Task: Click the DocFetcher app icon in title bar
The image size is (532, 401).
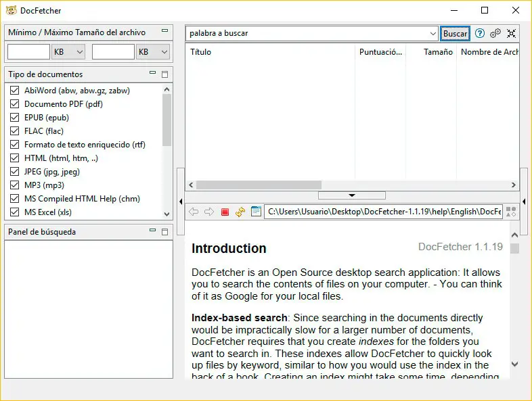Action: tap(12, 10)
